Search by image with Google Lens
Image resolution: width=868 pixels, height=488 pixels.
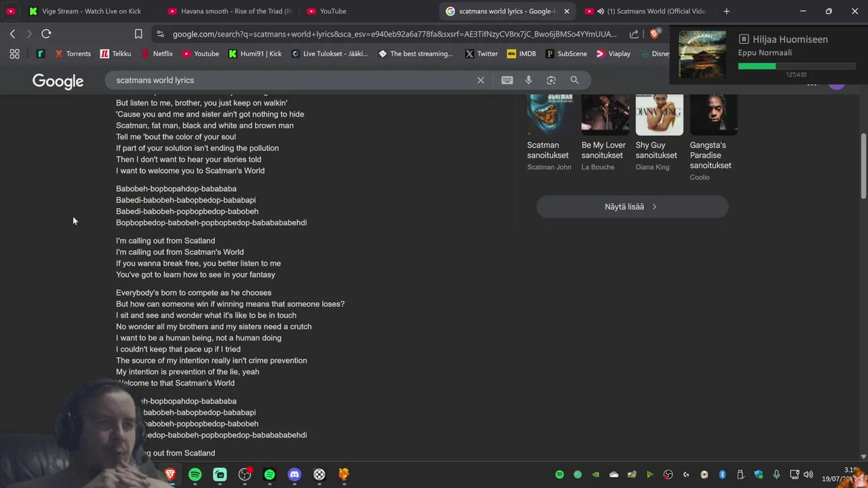click(551, 80)
